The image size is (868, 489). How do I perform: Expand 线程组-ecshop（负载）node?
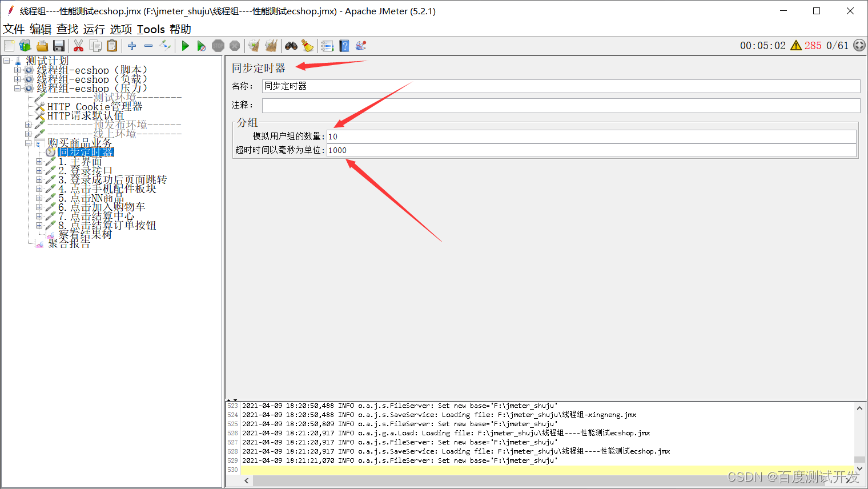(17, 79)
